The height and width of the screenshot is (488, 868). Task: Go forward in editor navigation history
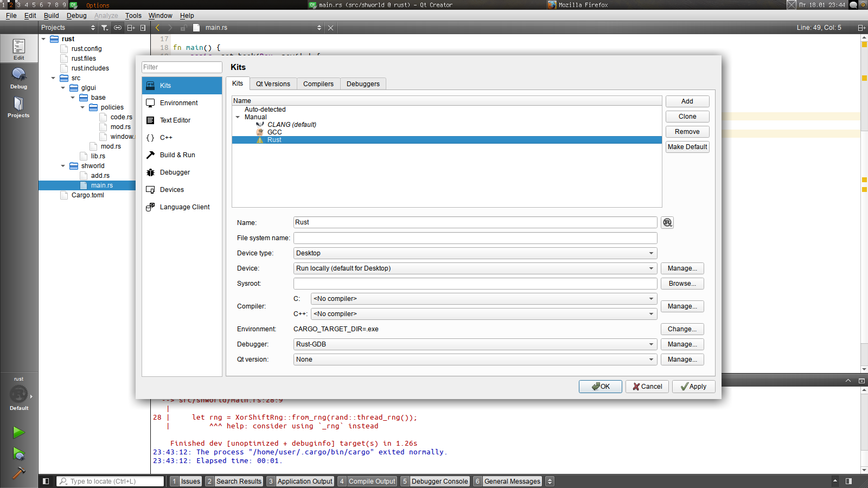[x=170, y=28]
